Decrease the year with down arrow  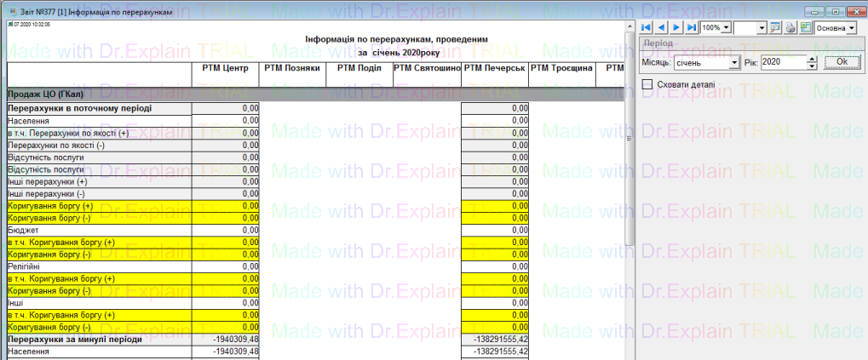[811, 66]
